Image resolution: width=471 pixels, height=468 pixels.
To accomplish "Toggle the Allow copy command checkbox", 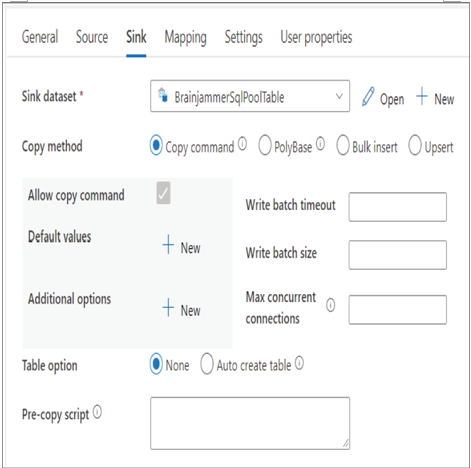I will 163,193.
